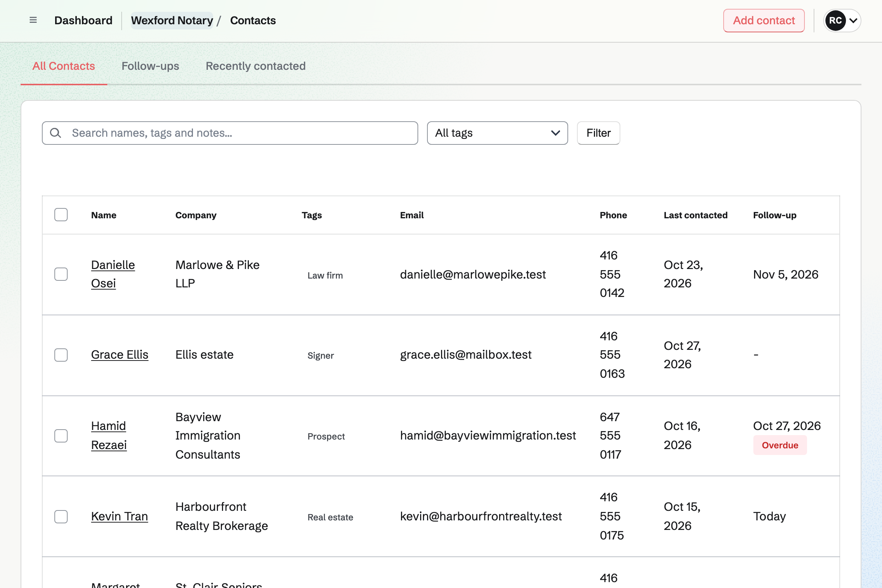The width and height of the screenshot is (882, 588).
Task: Click Harbourfront Realty Brokerage company cell
Action: [x=222, y=516]
